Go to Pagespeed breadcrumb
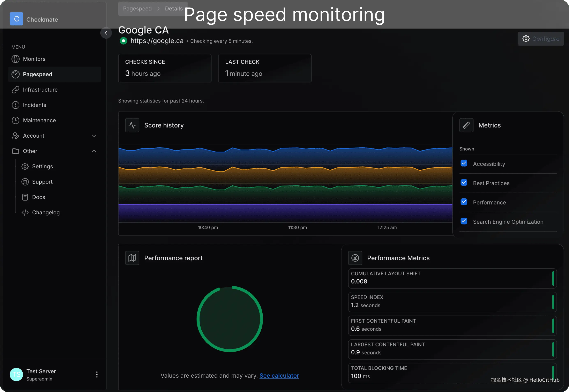569x392 pixels. tap(137, 9)
